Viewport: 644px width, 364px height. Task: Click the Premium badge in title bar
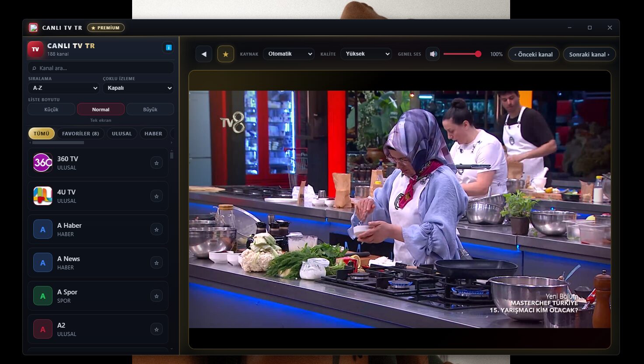(106, 28)
